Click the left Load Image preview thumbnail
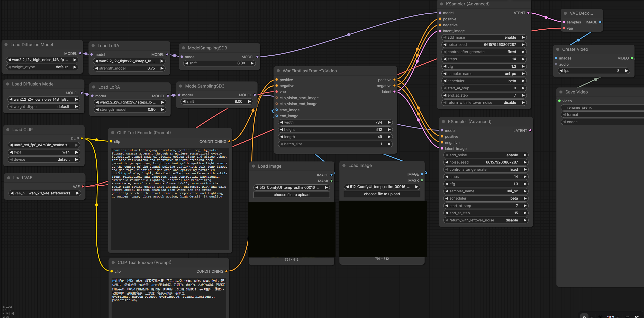The height and width of the screenshot is (318, 644). click(292, 230)
